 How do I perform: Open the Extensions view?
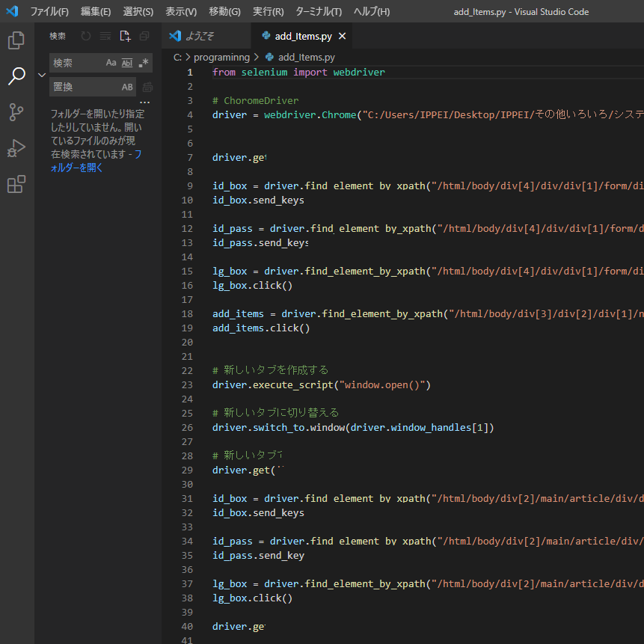pos(16,184)
